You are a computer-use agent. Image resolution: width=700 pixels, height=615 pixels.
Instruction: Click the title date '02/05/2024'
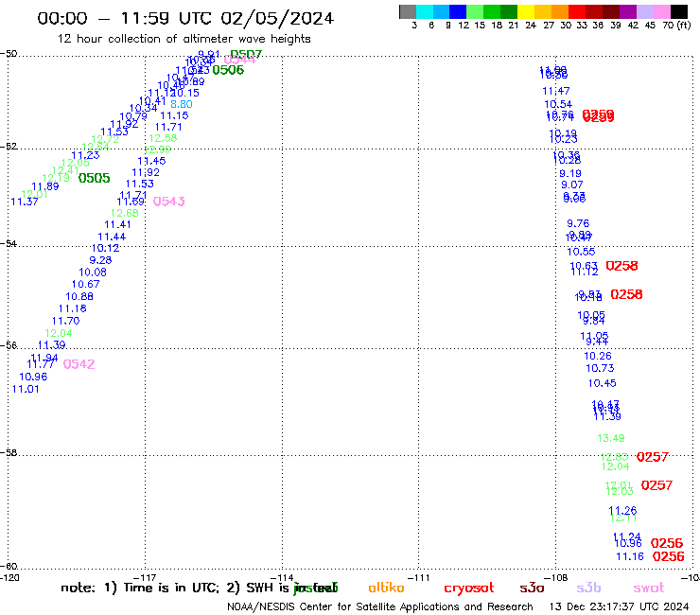[x=277, y=18]
